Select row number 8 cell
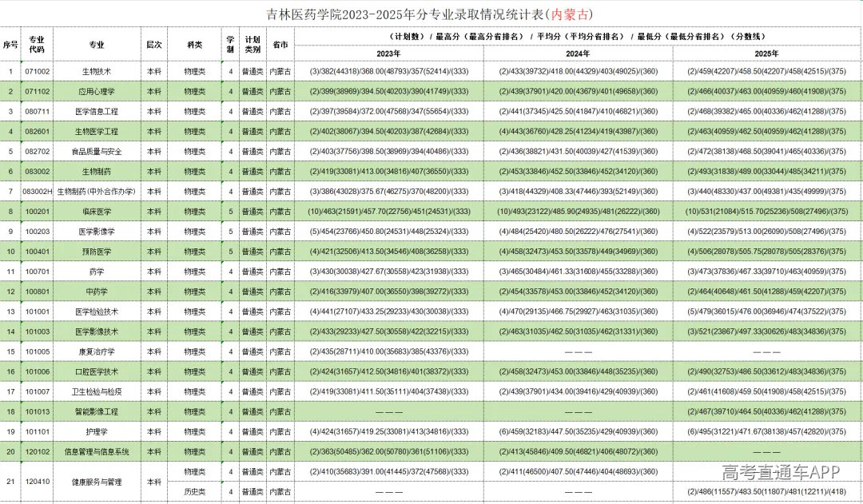Screen dimensions: 863x504 coord(10,212)
